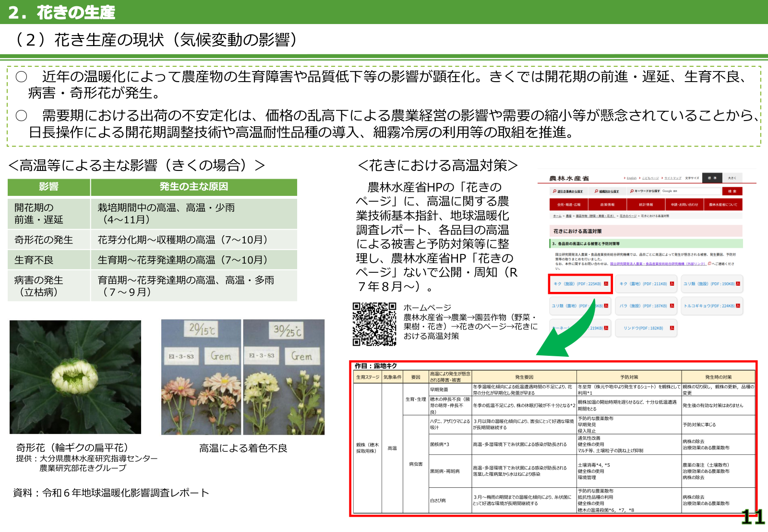Click the PDF icon beside バラ（施設）
This screenshot has height=532, width=768.
click(x=672, y=306)
